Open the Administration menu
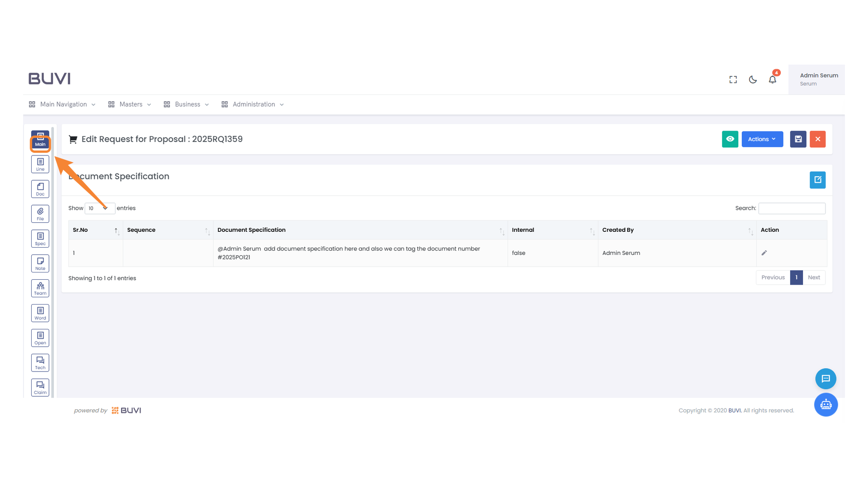 [253, 104]
